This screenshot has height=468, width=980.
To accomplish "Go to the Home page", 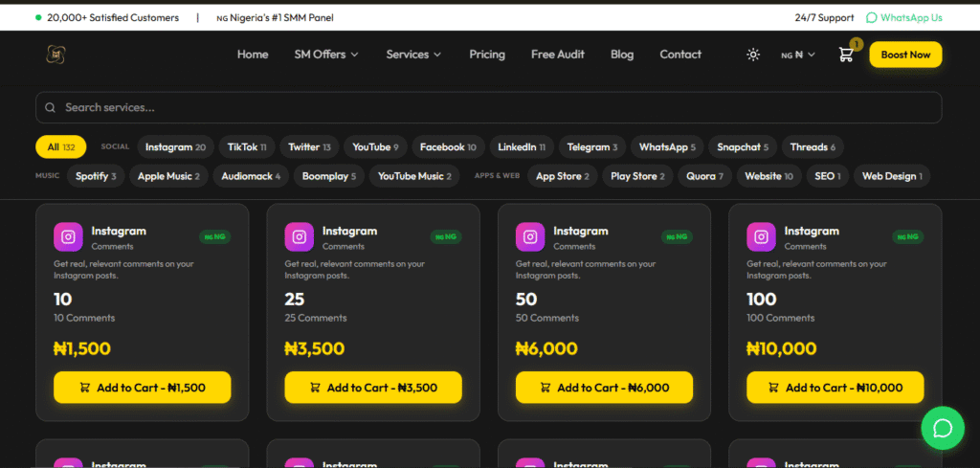I will tap(253, 55).
